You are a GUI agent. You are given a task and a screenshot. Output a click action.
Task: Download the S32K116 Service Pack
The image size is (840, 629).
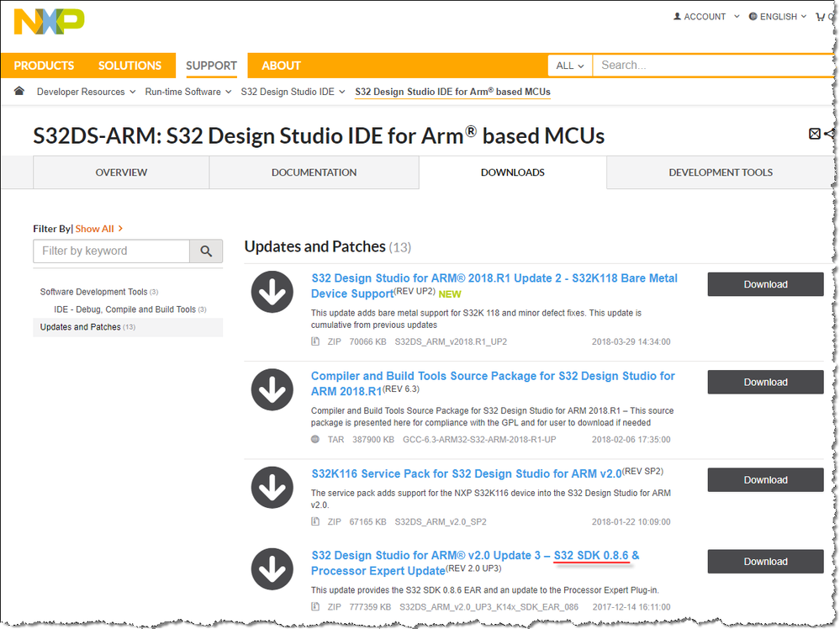click(765, 480)
